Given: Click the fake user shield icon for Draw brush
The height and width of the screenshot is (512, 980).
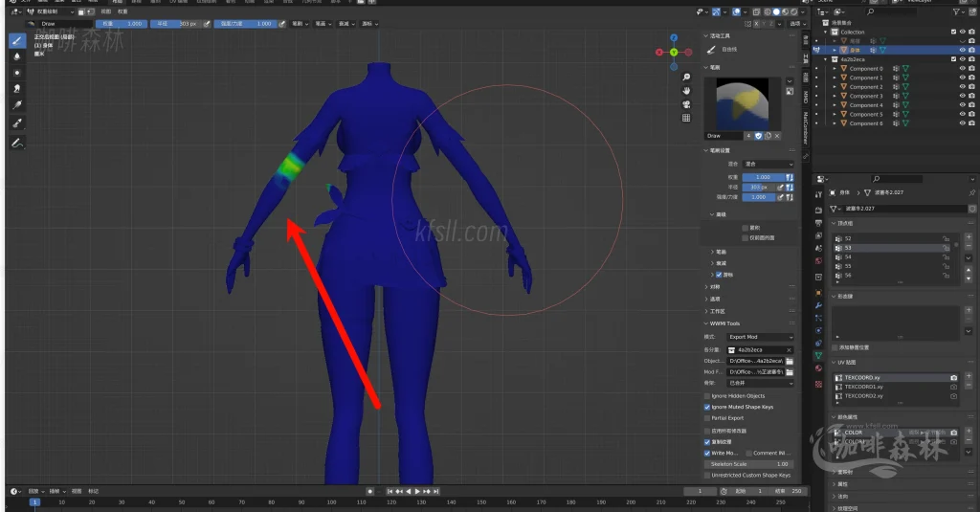Looking at the screenshot, I should pyautogui.click(x=759, y=136).
